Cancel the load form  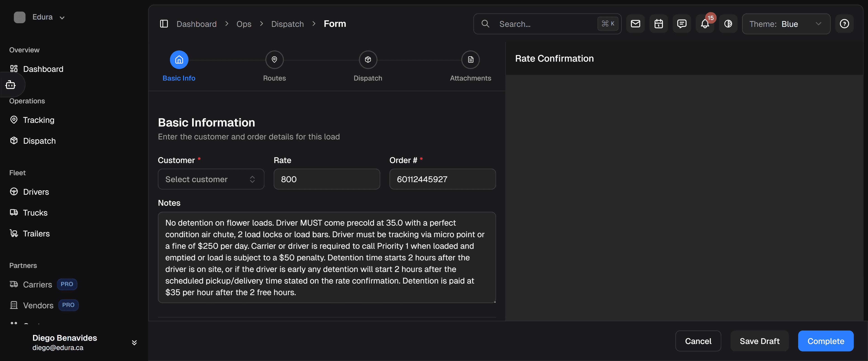698,341
